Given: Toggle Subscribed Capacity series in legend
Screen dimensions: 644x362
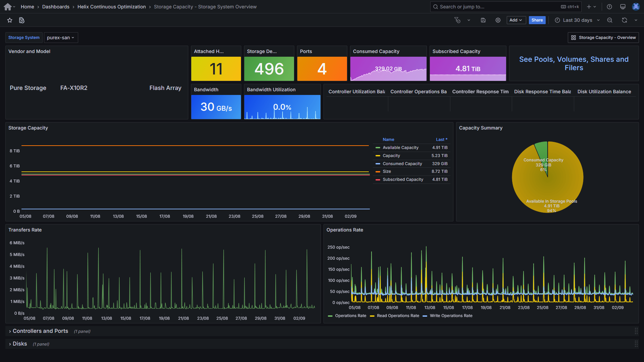Looking at the screenshot, I should [x=403, y=179].
